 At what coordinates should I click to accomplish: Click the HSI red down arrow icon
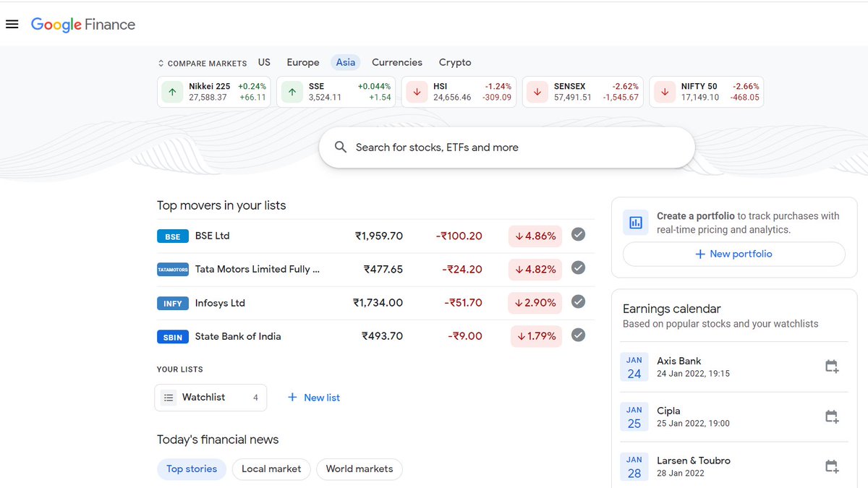[x=417, y=92]
